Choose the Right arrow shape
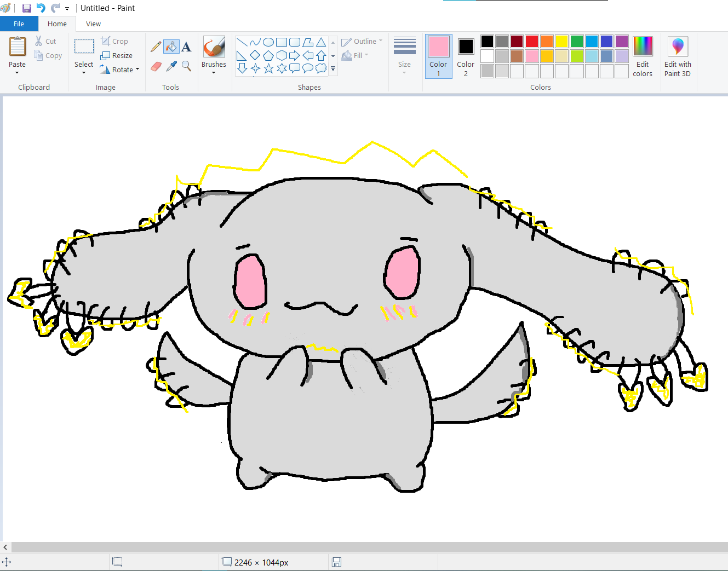Viewport: 728px width, 571px height. [295, 55]
